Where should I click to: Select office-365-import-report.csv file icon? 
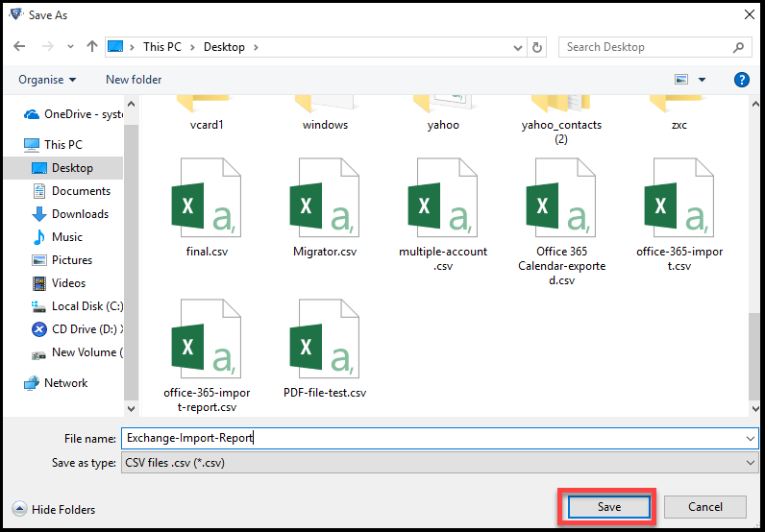pyautogui.click(x=207, y=339)
